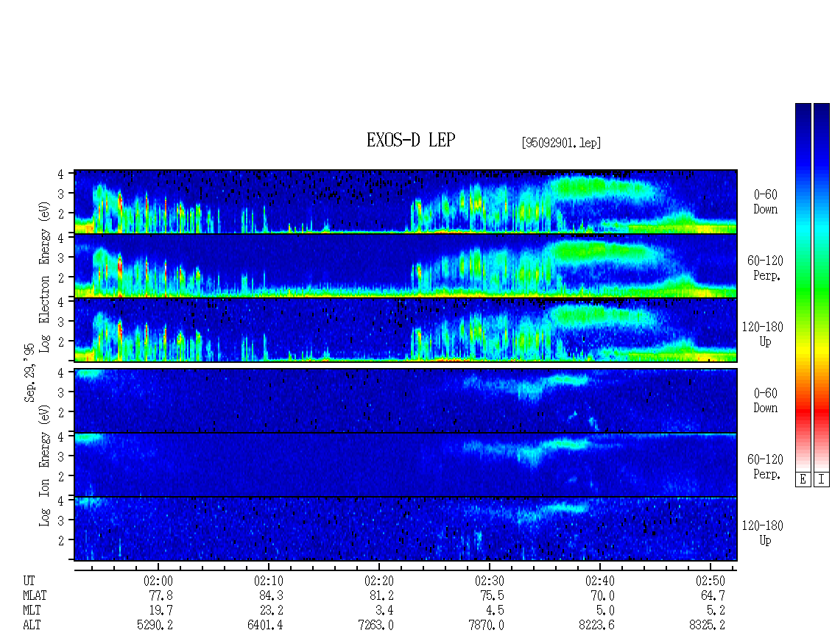The image size is (832, 644).
Task: Click the ALT value 8223.6
Action: (x=596, y=626)
